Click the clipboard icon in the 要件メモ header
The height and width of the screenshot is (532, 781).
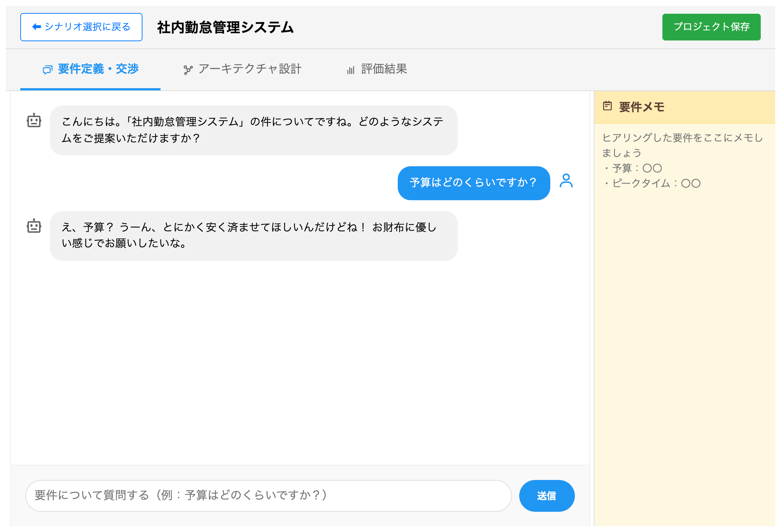point(608,106)
